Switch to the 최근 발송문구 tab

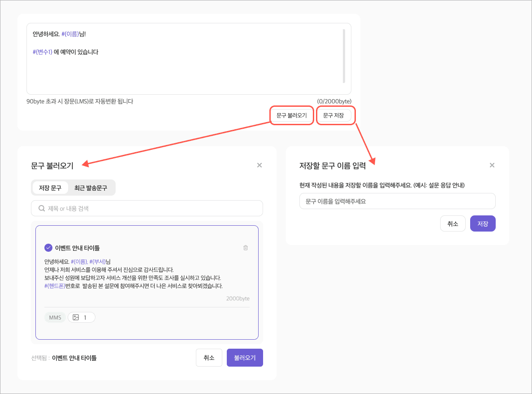91,188
